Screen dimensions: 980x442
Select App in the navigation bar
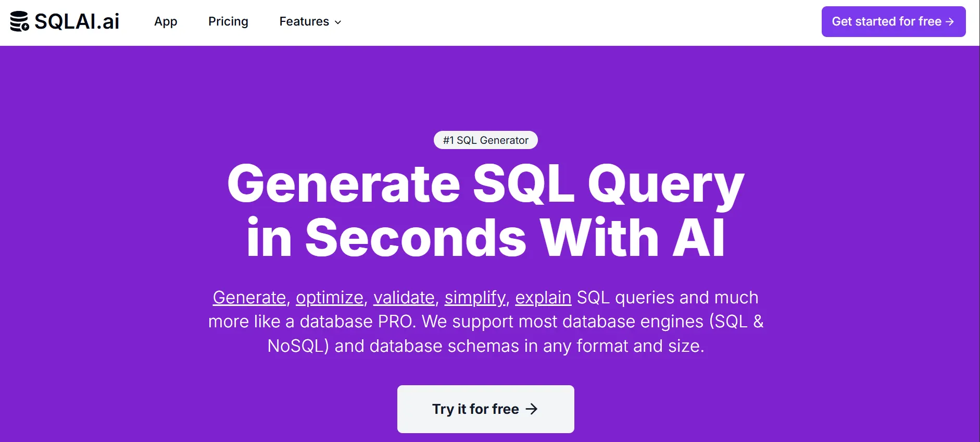165,21
